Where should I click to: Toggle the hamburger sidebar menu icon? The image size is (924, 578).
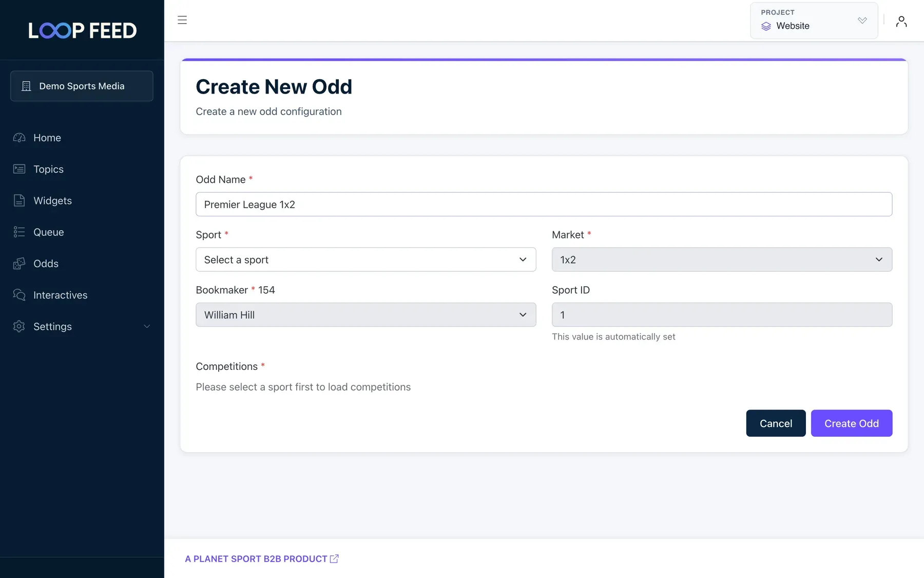click(x=182, y=20)
